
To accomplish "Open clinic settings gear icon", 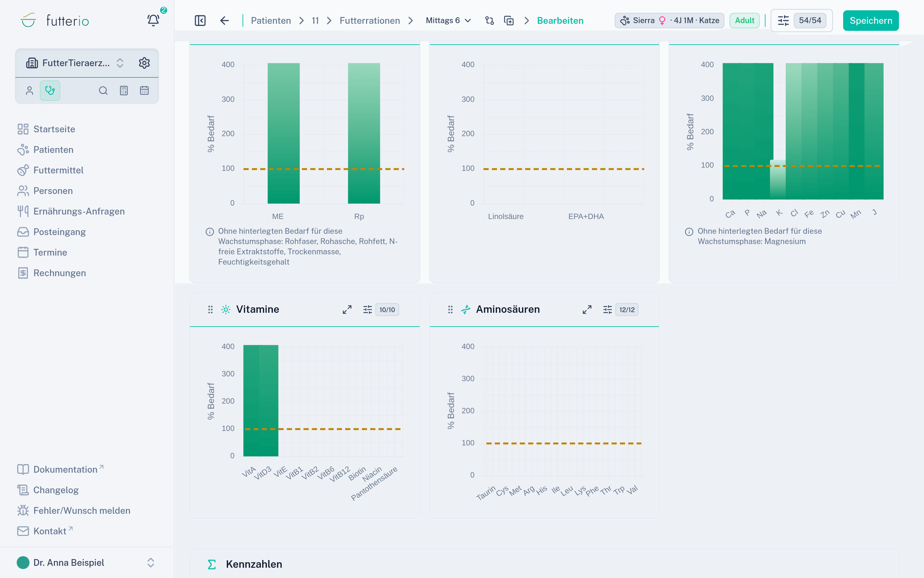I will tap(144, 63).
